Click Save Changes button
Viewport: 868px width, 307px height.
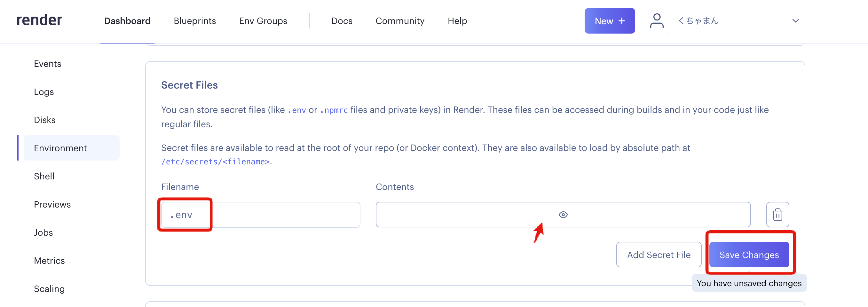[x=749, y=255]
